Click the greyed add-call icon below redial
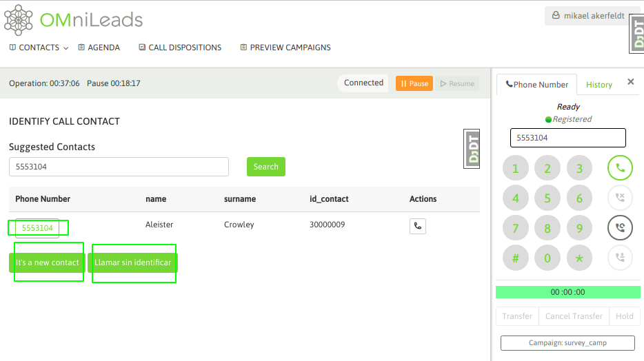This screenshot has height=361, width=644. 620,258
